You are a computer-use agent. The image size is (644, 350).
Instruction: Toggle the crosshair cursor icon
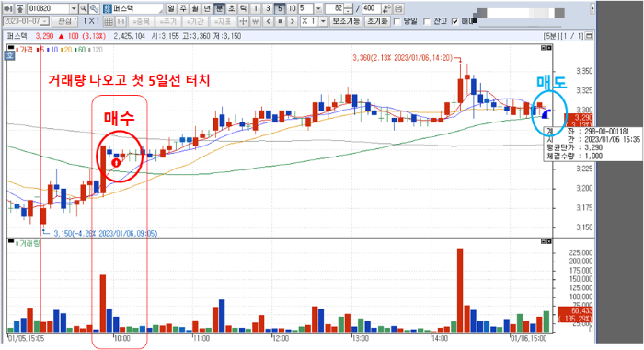(243, 21)
